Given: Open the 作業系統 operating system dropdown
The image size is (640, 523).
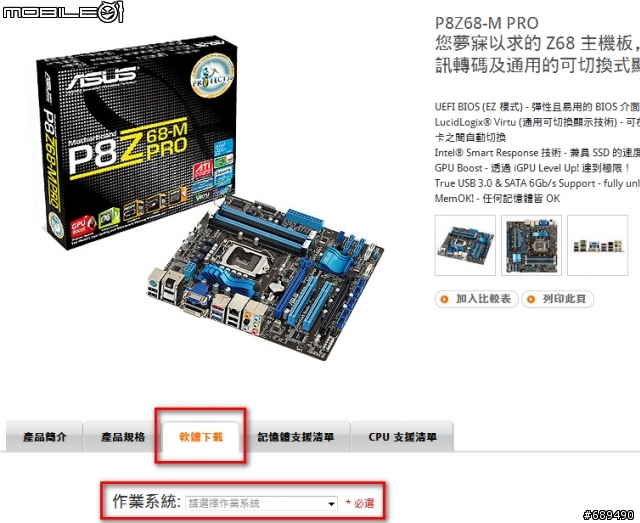Looking at the screenshot, I should click(x=262, y=503).
